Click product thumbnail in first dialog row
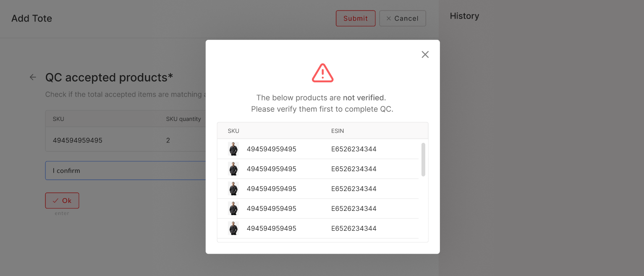Viewport: 644px width, 276px height. [x=233, y=149]
